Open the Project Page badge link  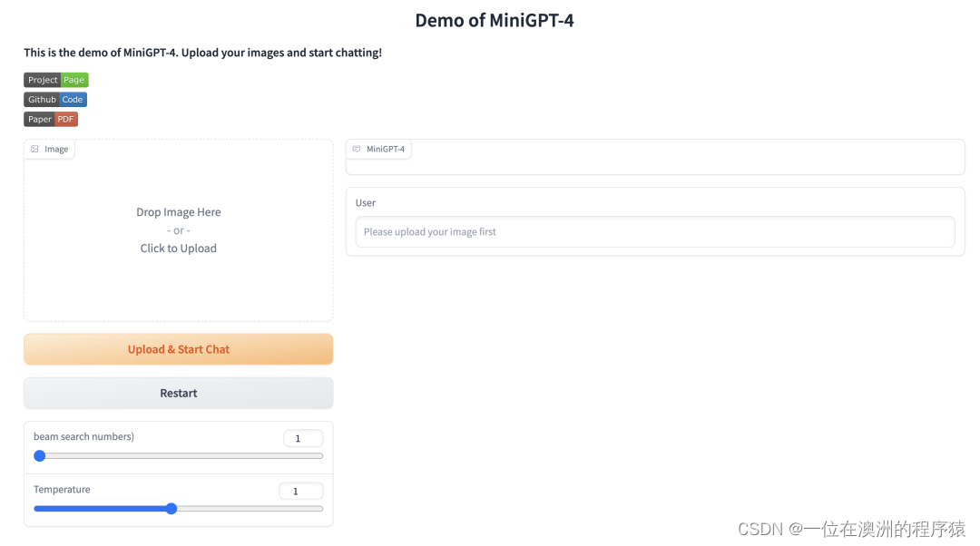(56, 80)
